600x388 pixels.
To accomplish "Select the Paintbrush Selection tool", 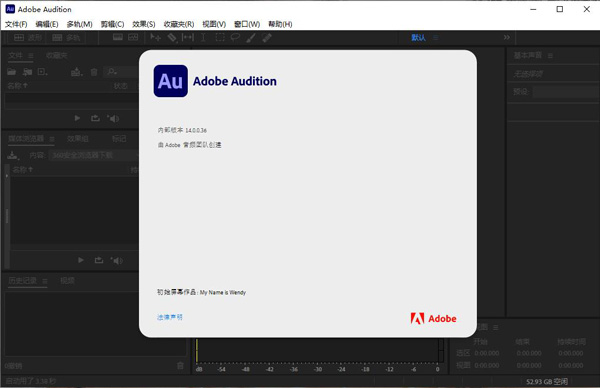I will tap(251, 37).
